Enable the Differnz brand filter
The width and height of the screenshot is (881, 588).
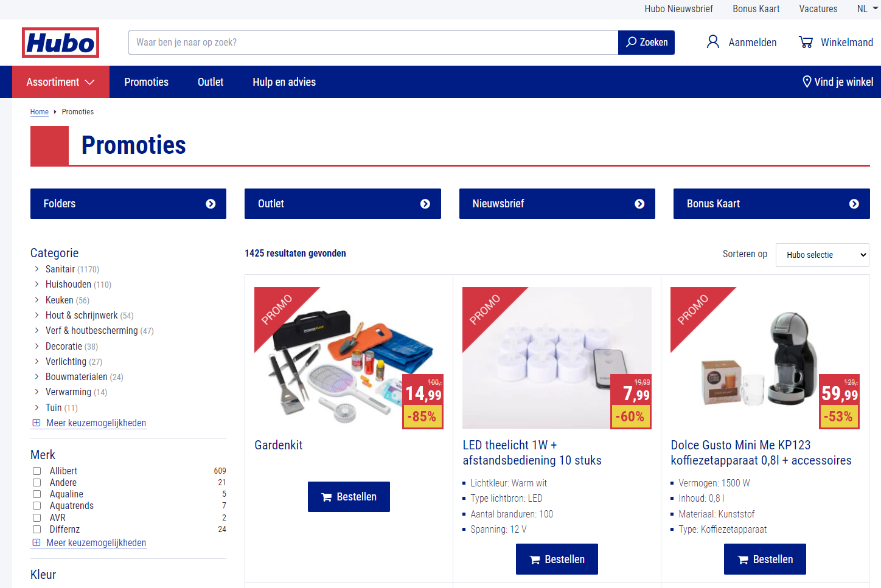[x=37, y=529]
